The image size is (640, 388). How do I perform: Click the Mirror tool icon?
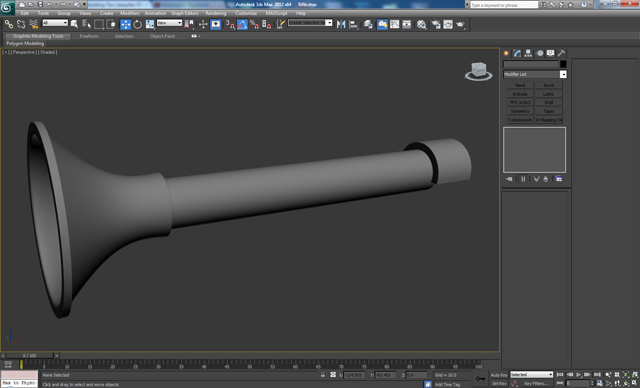[x=341, y=24]
